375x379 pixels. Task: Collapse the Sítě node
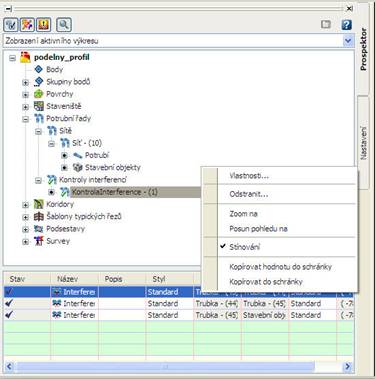tap(38, 131)
